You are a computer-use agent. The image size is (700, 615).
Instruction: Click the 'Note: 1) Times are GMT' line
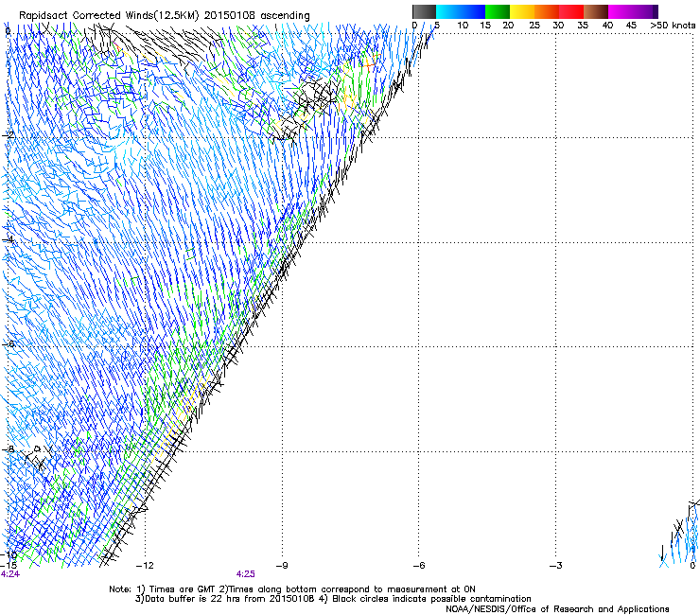(292, 589)
